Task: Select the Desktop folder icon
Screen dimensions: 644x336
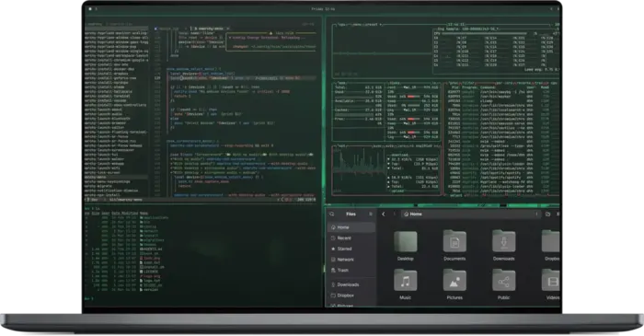Action: tap(406, 241)
